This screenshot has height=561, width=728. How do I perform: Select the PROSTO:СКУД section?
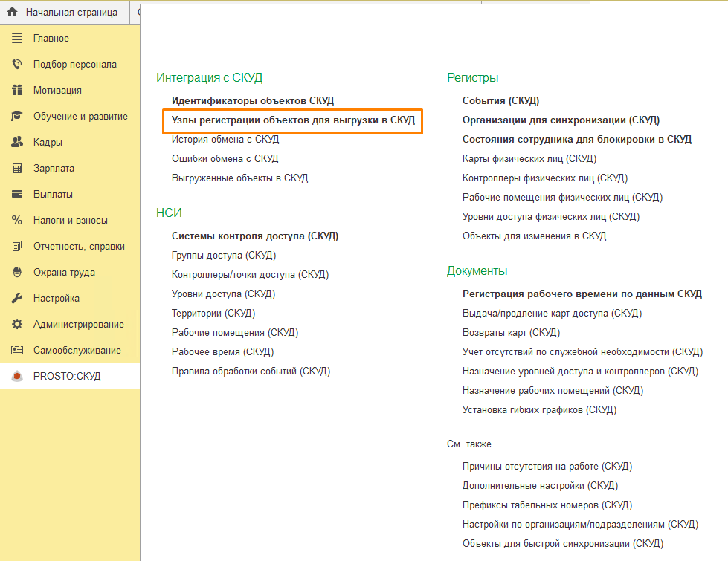67,377
